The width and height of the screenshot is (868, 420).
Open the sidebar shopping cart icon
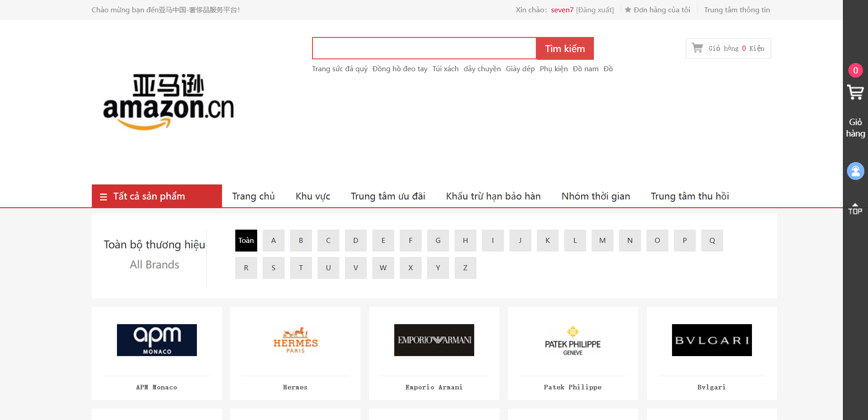click(855, 92)
